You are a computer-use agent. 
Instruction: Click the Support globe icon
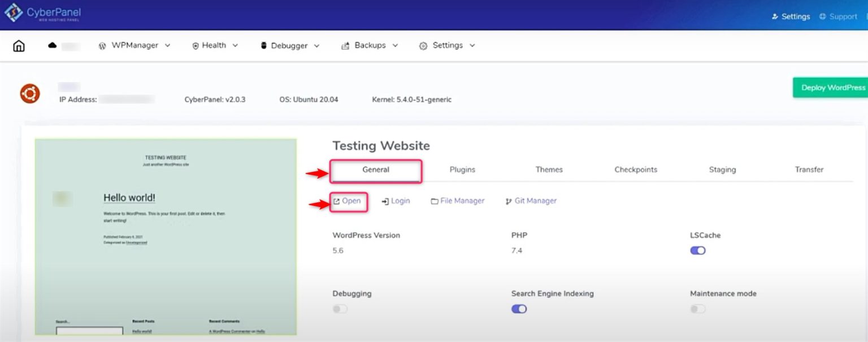tap(823, 16)
